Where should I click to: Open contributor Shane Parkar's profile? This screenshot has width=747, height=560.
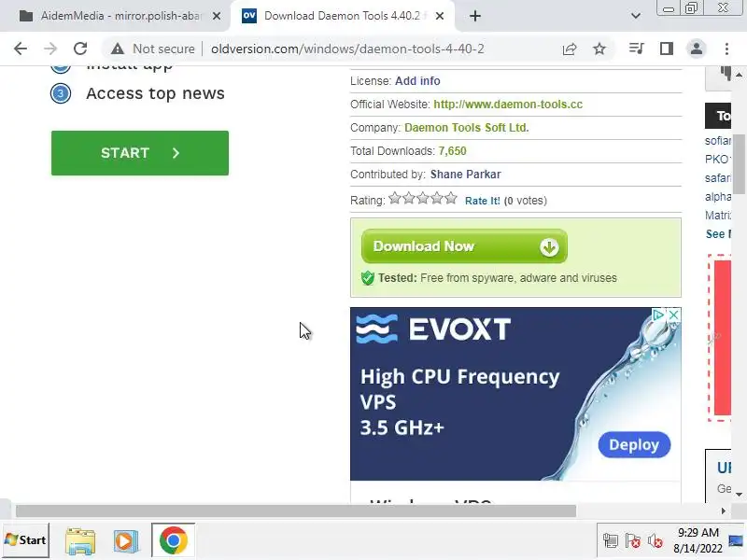coord(465,175)
